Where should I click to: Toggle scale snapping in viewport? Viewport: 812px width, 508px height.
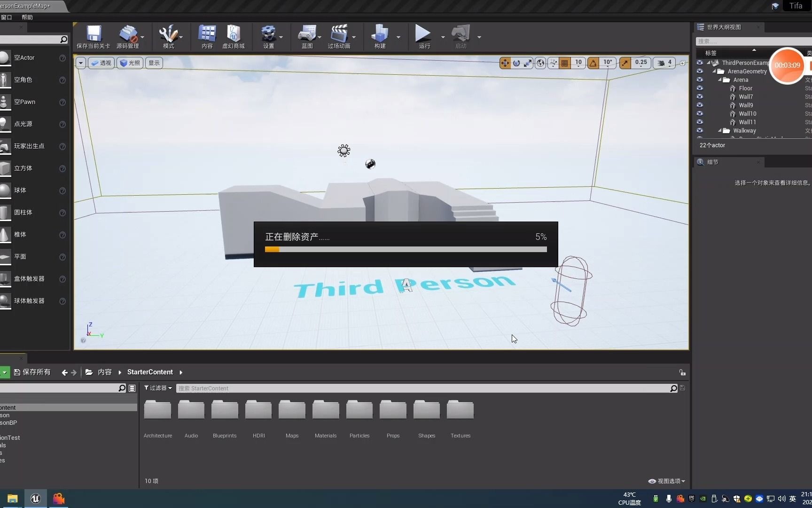point(625,63)
